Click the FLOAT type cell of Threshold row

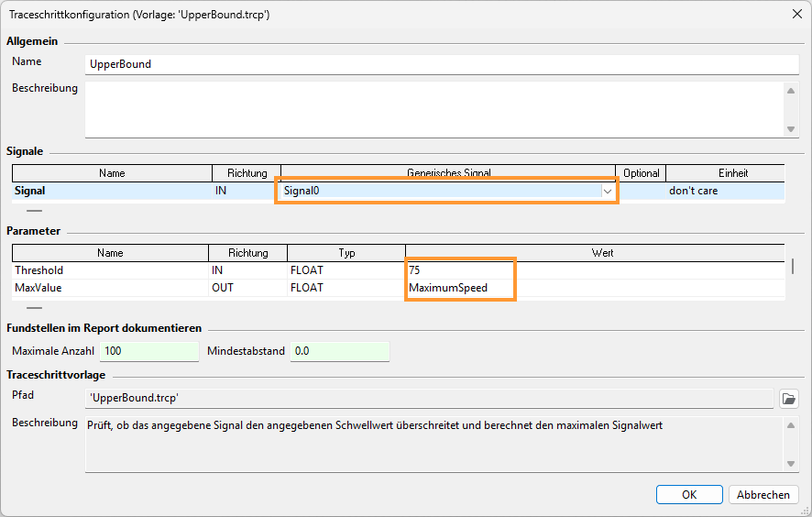coord(346,270)
